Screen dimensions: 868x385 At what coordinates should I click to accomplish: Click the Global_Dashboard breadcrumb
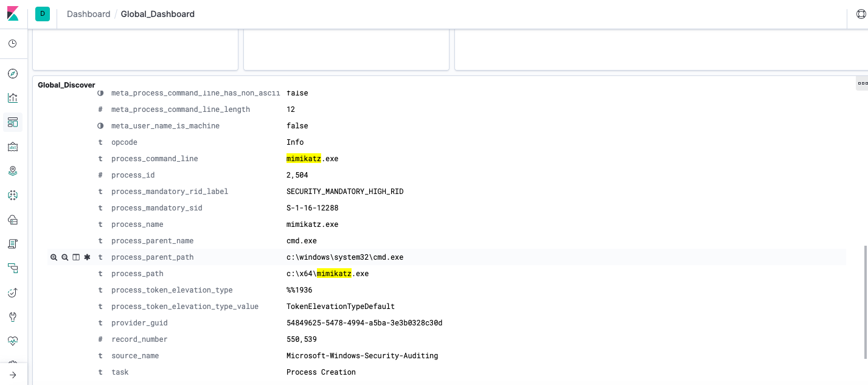(x=158, y=14)
